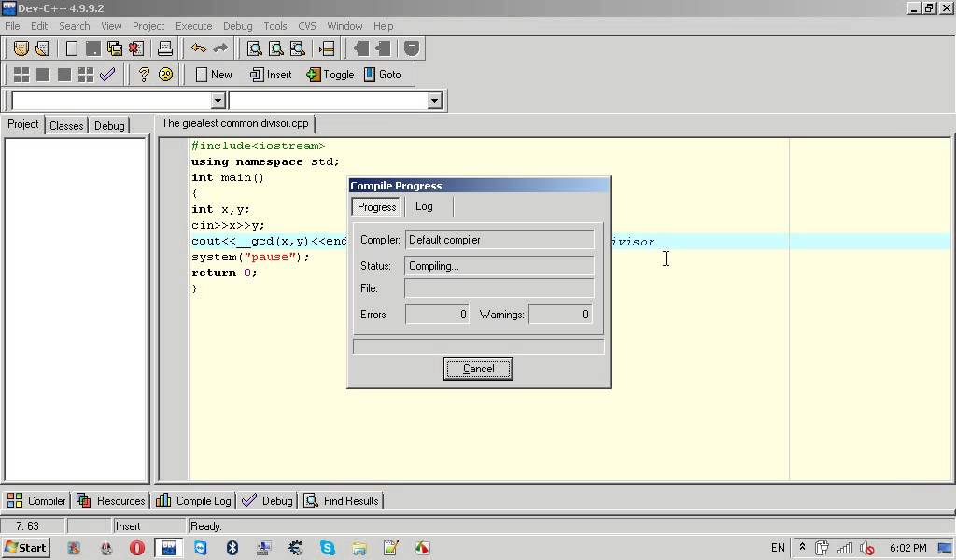Click the Toggle bookmark toolbar button
Image resolution: width=956 pixels, height=560 pixels.
[330, 75]
